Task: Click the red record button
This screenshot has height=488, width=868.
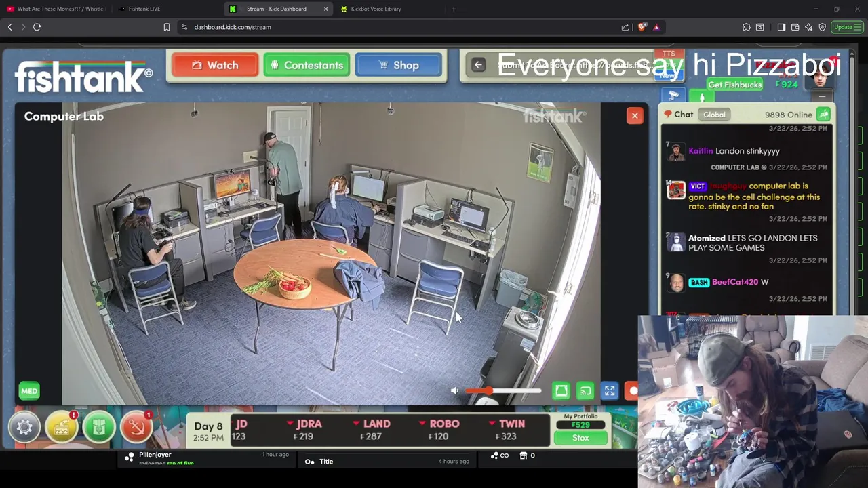Action: [633, 391]
